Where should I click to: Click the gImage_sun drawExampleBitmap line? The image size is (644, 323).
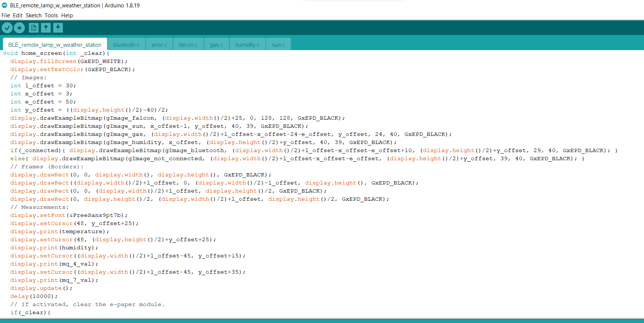[x=159, y=126]
